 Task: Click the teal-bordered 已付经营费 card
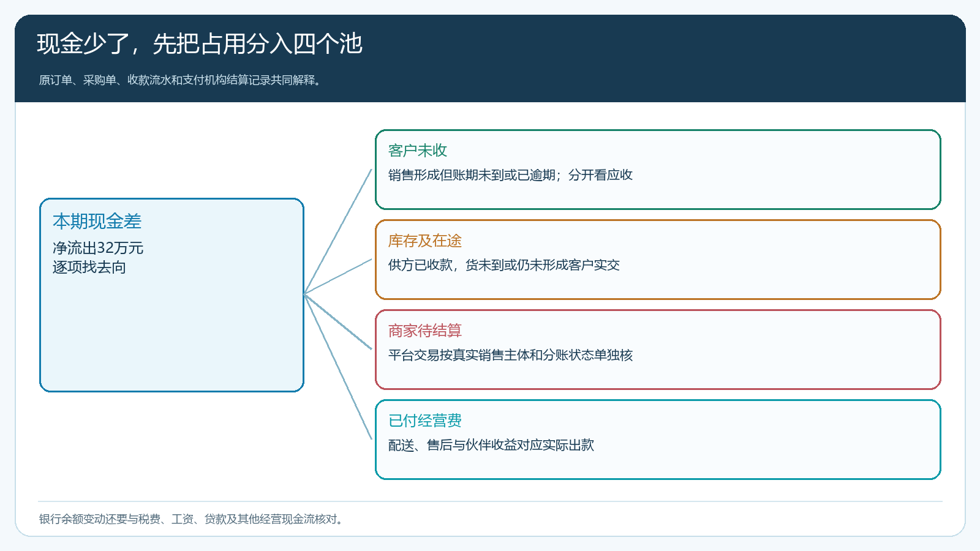click(x=658, y=440)
